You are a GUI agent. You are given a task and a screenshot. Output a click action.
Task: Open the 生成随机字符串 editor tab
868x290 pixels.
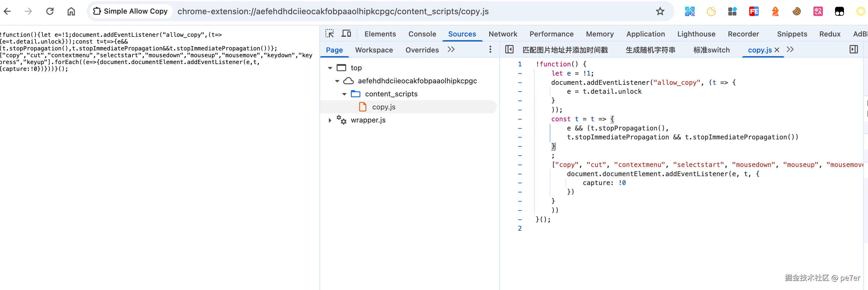point(650,50)
